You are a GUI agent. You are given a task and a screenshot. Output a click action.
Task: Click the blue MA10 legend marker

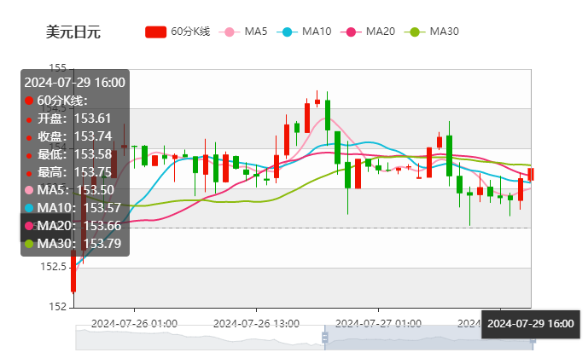[x=287, y=32]
